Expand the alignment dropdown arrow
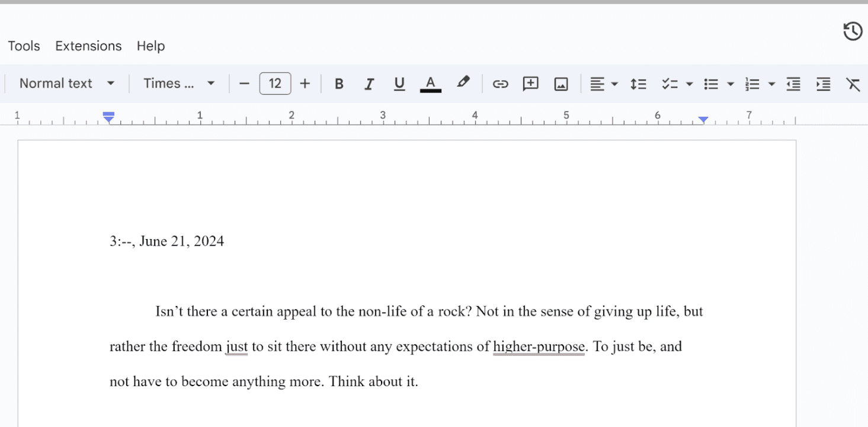This screenshot has width=868, height=427. coord(614,84)
